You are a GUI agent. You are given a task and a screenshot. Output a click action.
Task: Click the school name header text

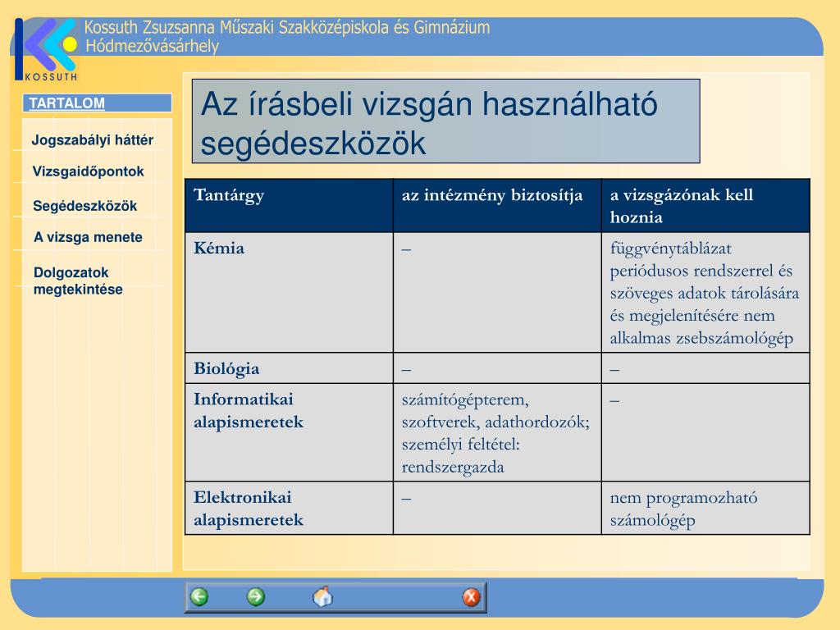click(287, 27)
